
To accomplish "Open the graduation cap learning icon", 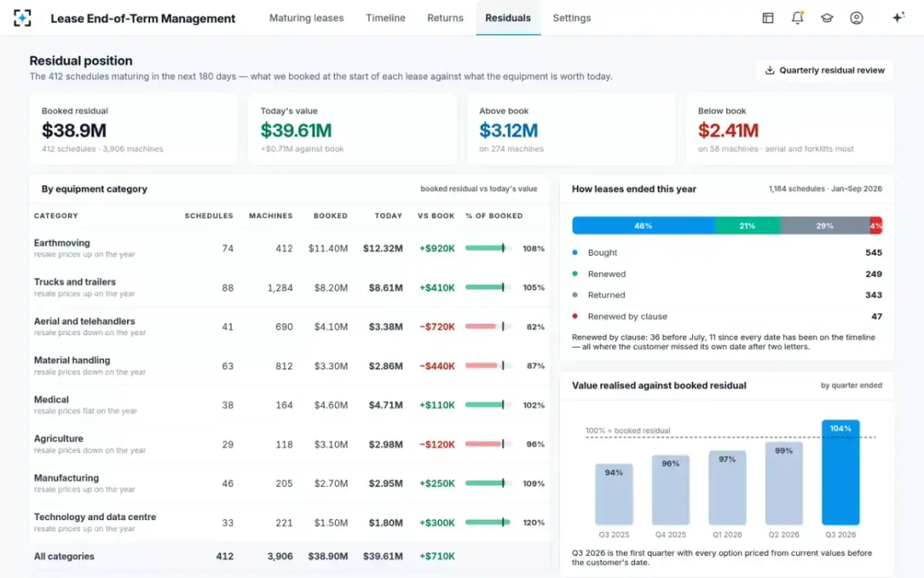I will [827, 18].
